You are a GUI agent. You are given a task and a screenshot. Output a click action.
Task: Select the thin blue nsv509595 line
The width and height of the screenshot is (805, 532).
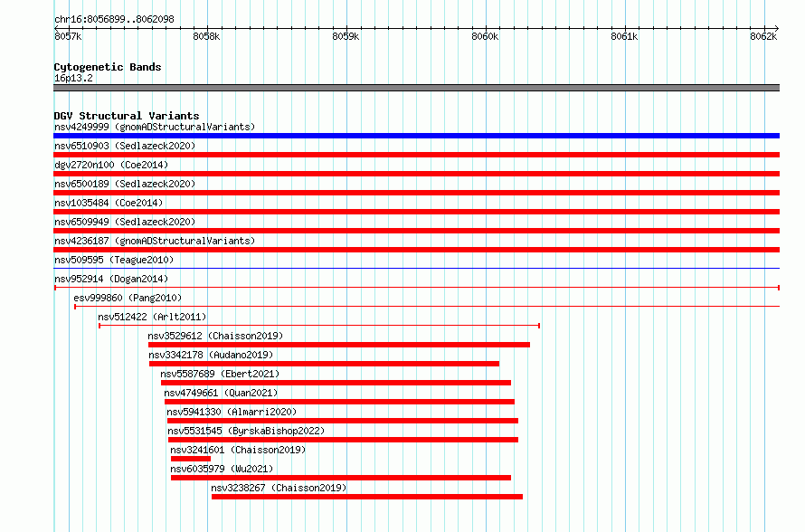416,269
